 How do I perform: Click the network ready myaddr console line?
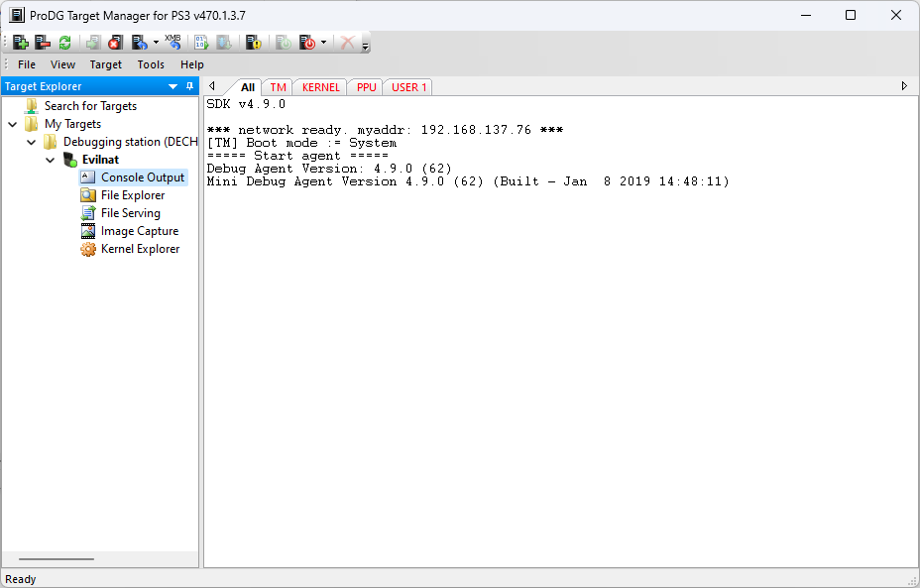tap(385, 130)
